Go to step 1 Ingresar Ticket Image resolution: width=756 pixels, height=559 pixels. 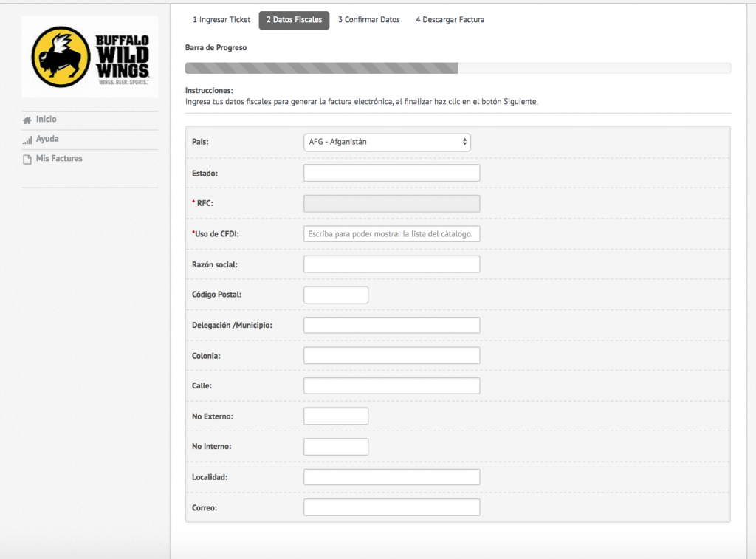click(x=221, y=20)
